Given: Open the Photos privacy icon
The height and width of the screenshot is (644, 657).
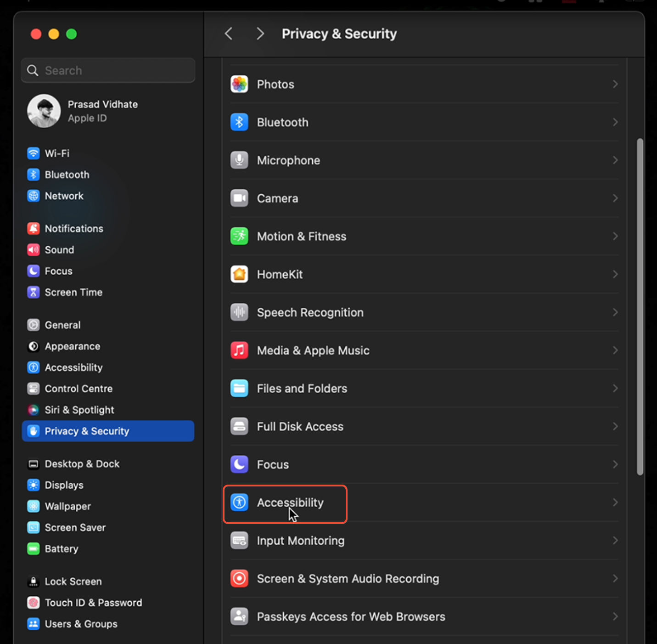Looking at the screenshot, I should [239, 84].
